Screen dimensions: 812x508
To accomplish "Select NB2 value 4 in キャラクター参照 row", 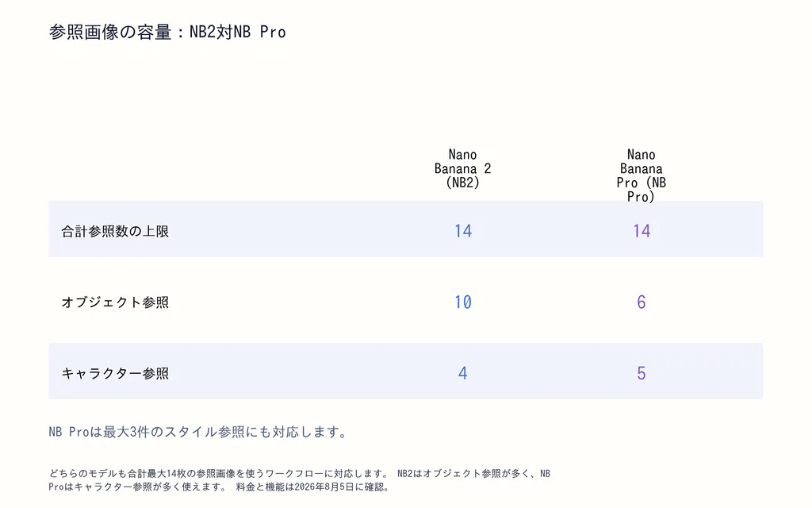I will tap(462, 373).
